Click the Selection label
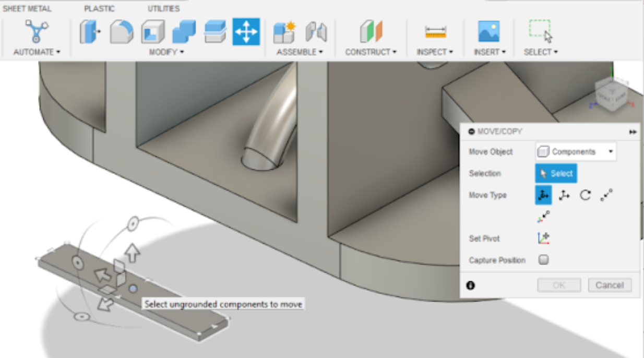 [485, 174]
